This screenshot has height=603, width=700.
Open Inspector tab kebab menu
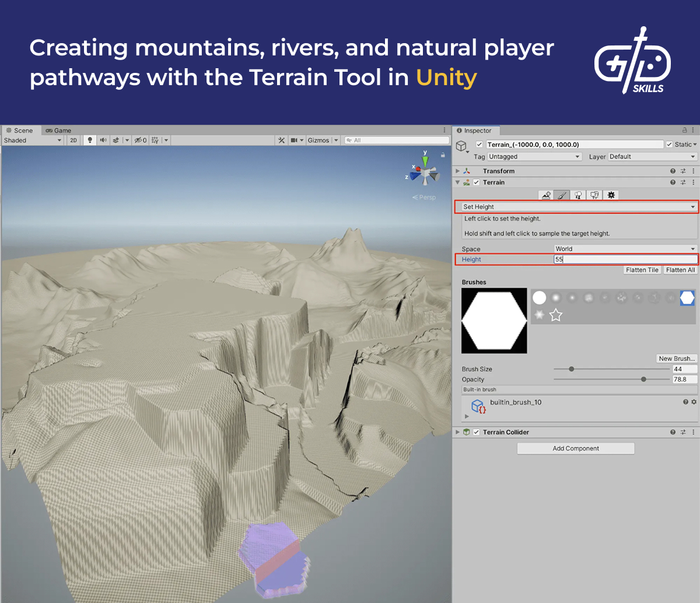point(693,131)
